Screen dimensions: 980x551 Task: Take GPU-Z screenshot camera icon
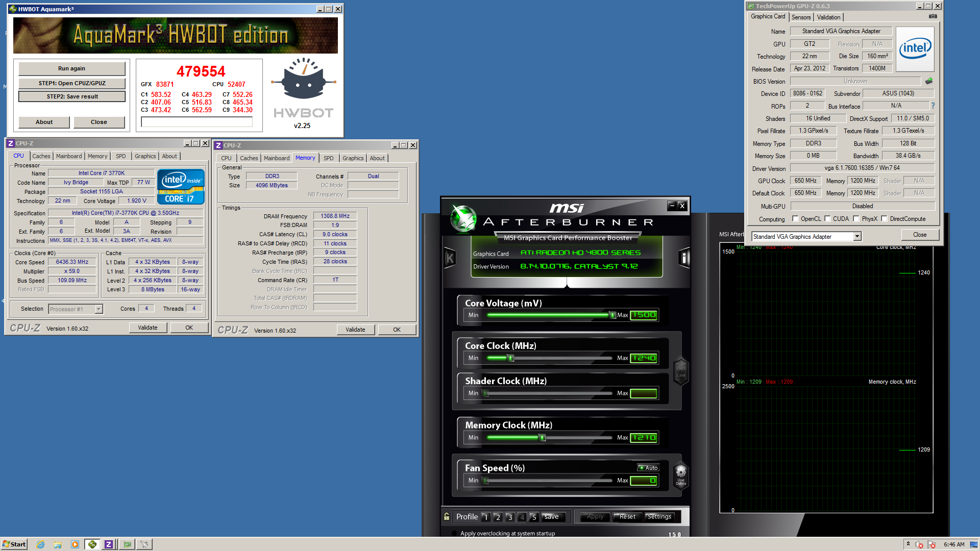click(933, 16)
